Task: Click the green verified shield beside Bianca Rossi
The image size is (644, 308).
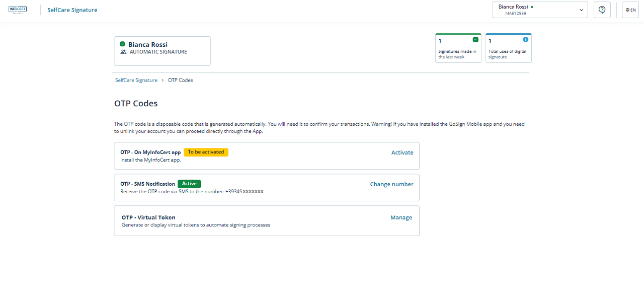Action: tap(123, 44)
